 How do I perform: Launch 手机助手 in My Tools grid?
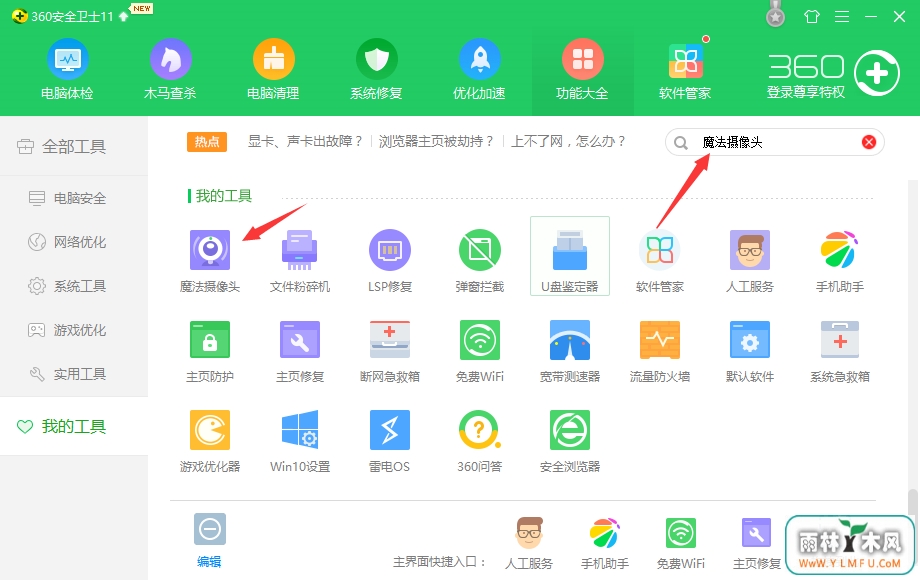coord(840,260)
